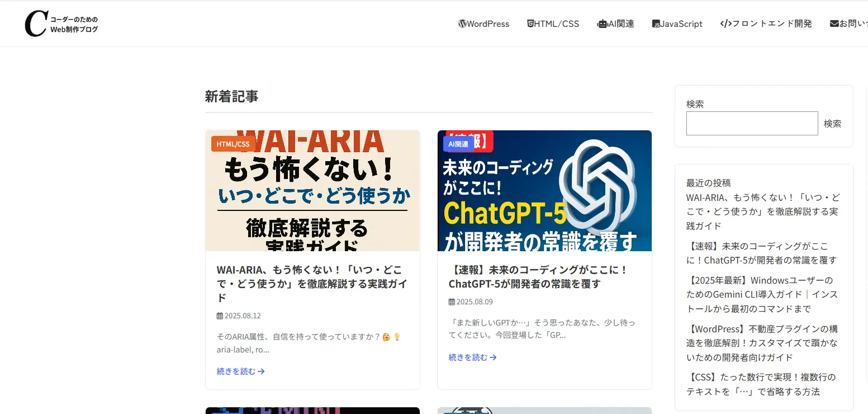The image size is (868, 414).
Task: Click the robot icon beside AI関連
Action: pos(602,23)
